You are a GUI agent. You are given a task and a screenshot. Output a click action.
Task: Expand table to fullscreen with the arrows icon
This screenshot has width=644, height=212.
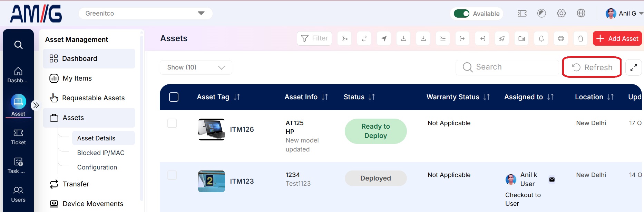[x=634, y=67]
